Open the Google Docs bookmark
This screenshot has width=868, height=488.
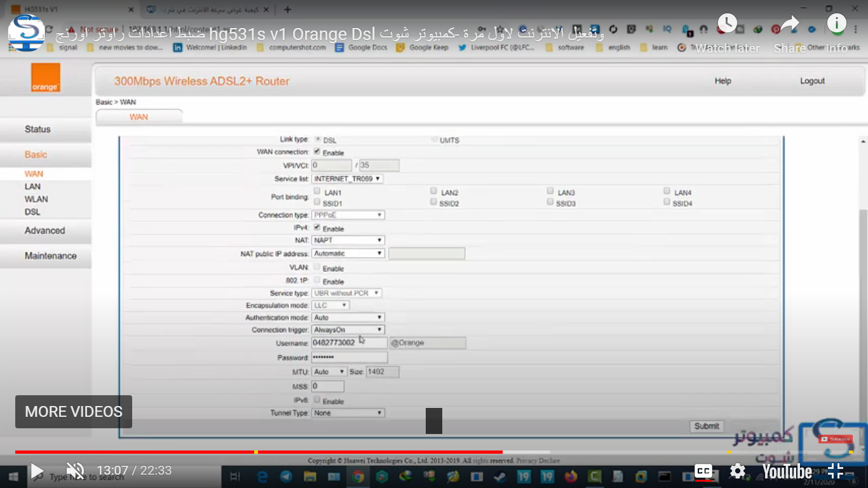361,47
